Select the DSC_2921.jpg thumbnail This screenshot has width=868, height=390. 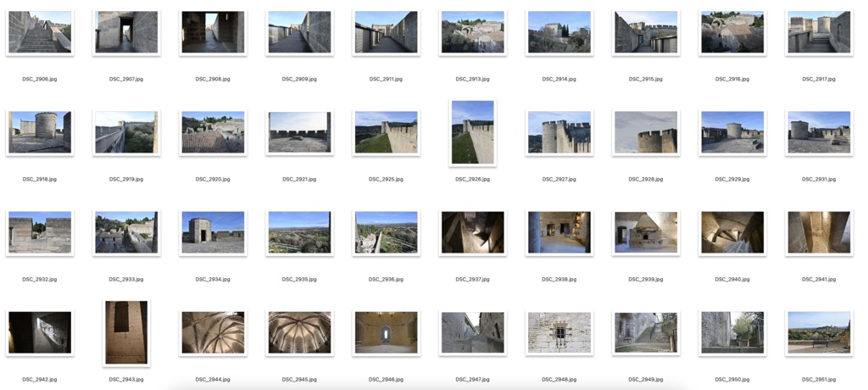click(x=299, y=132)
